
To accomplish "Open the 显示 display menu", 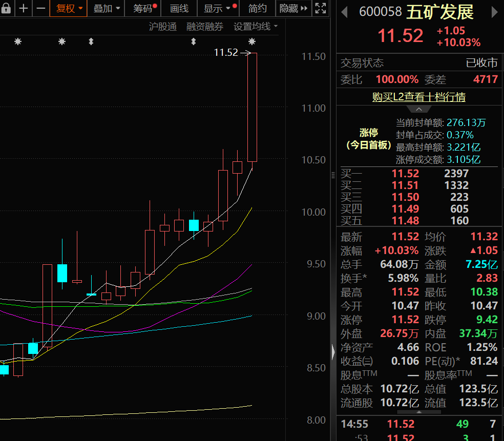I will click(217, 8).
